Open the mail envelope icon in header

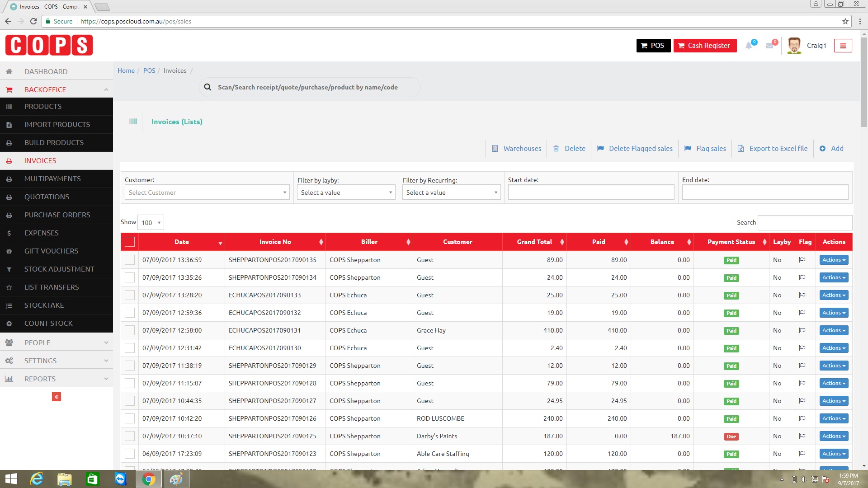click(769, 46)
